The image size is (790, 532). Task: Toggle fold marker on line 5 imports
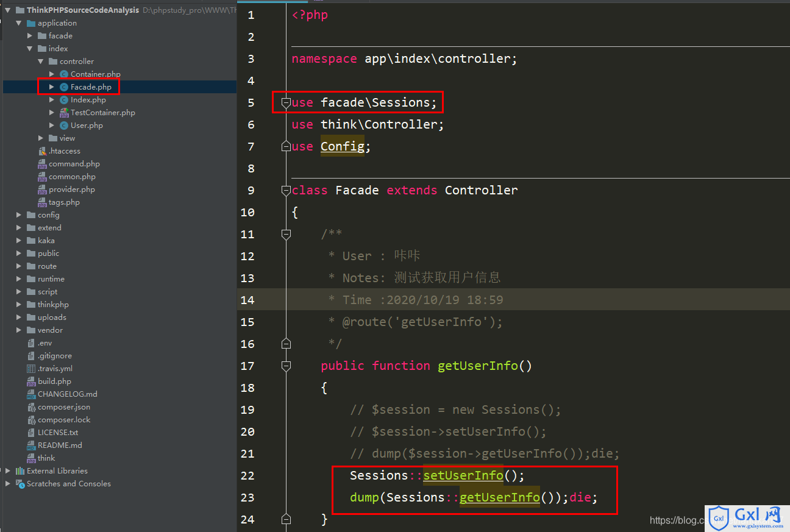pos(286,103)
